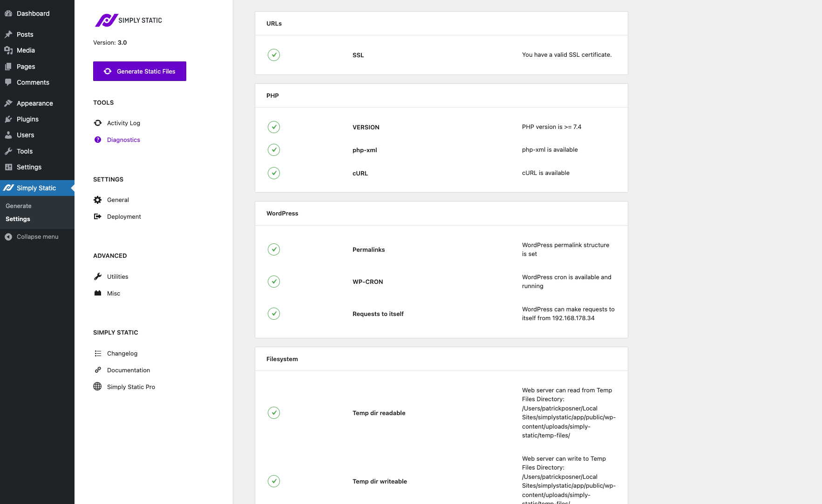View the Changelog
The image size is (822, 504).
pos(122,353)
